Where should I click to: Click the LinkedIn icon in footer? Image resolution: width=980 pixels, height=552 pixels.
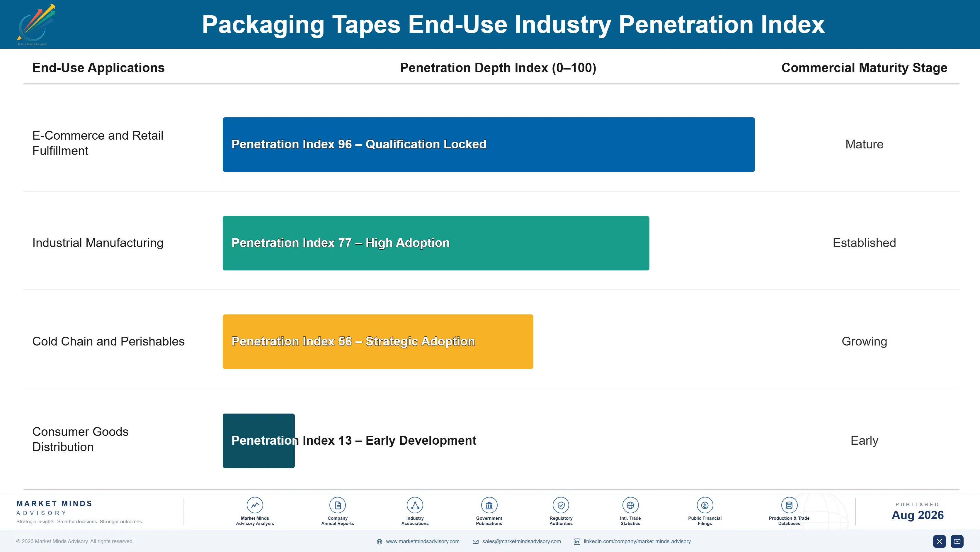click(x=577, y=542)
